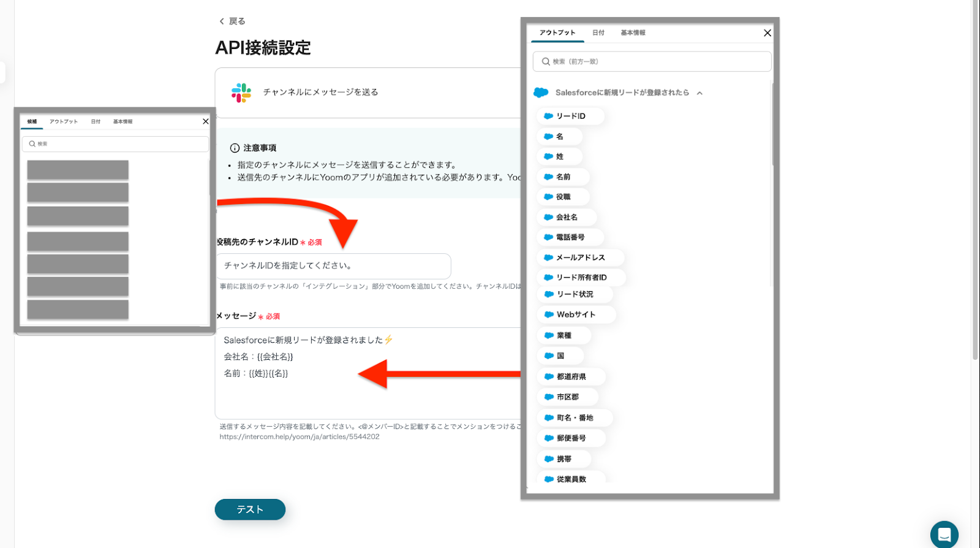Open 基本情報 tab in left panel
980x548 pixels.
click(123, 121)
